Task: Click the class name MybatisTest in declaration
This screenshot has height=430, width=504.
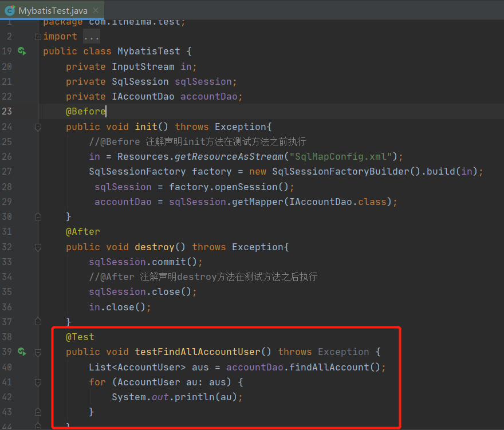Action: pyautogui.click(x=148, y=52)
